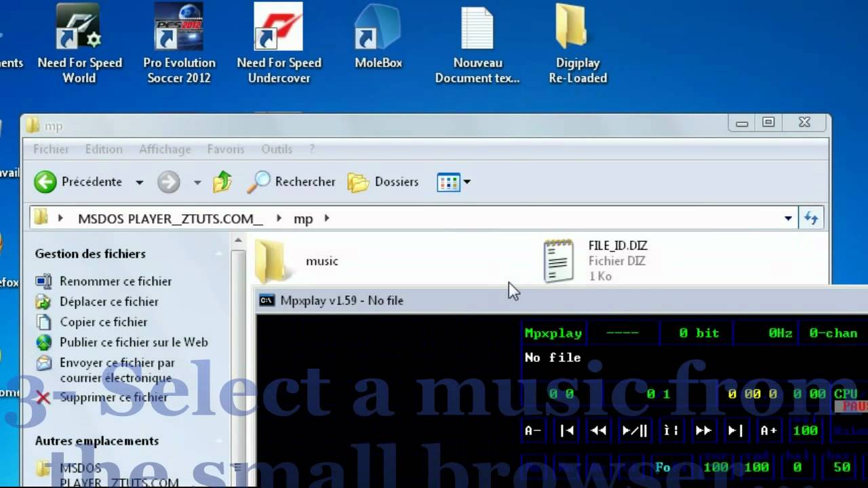This screenshot has width=868, height=488.
Task: Collapse Autres emplacements section
Action: (219, 441)
